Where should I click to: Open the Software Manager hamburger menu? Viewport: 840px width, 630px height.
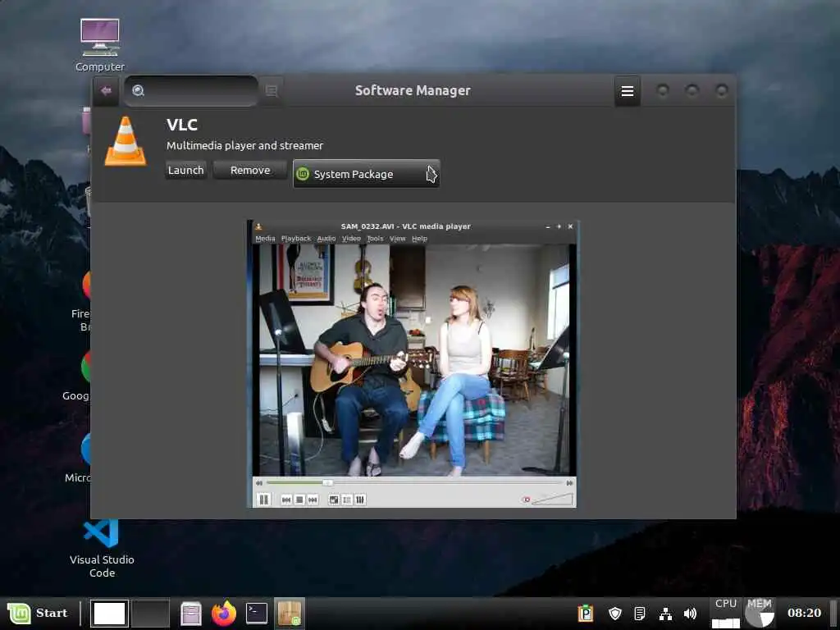(x=628, y=91)
